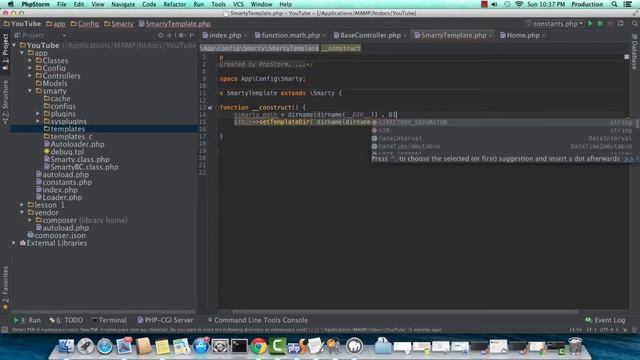The image size is (640, 360).
Task: Click Smarty in the navigation breadcrumb
Action: point(119,24)
